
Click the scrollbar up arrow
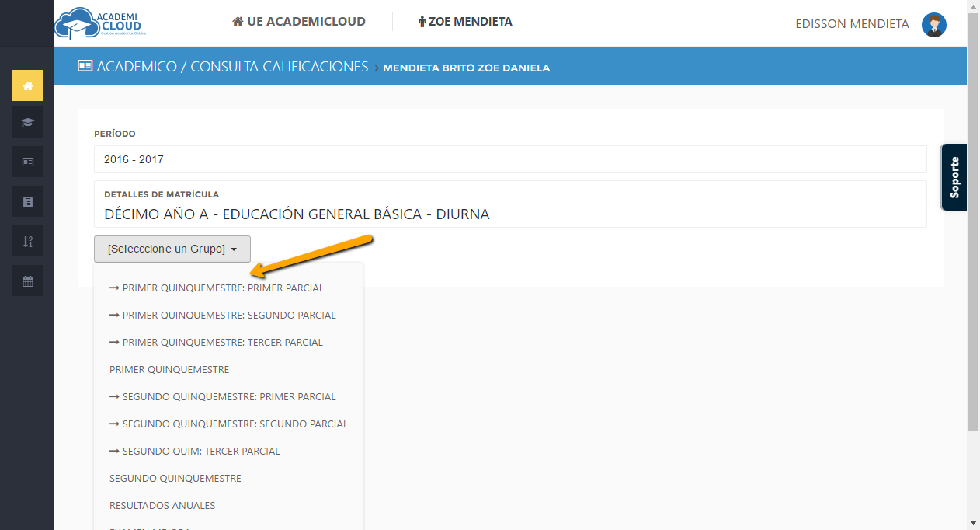pos(974,6)
